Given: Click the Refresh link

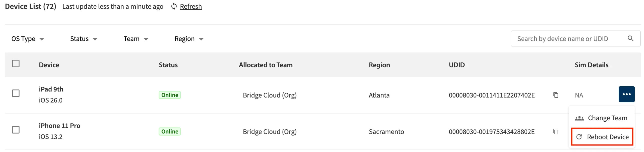Looking at the screenshot, I should tap(191, 6).
